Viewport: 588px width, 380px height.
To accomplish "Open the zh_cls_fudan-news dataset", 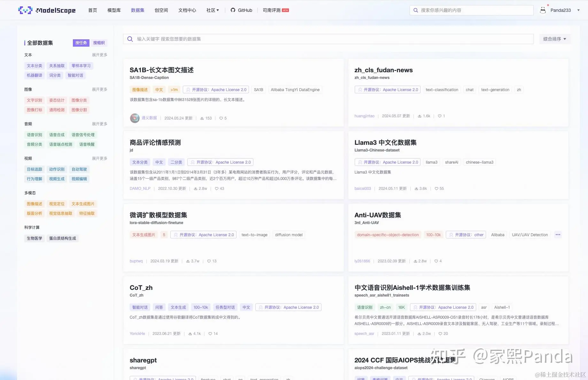I will coord(383,70).
